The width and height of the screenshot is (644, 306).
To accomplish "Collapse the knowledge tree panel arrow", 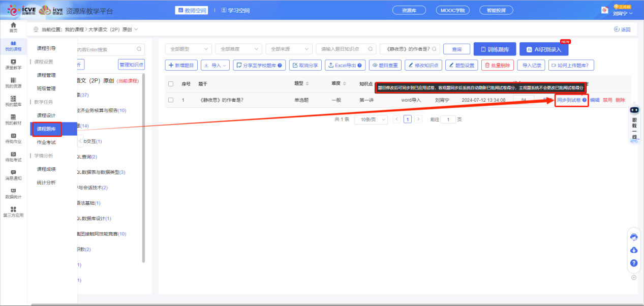I will 80,141.
